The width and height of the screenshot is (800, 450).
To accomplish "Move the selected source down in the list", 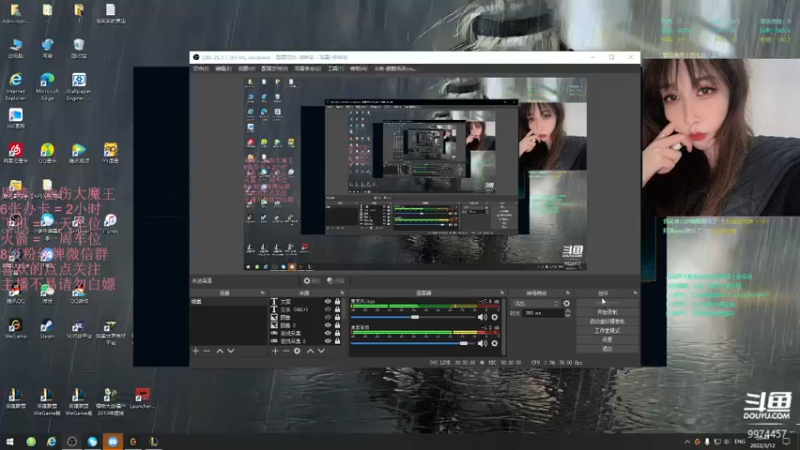I will 321,351.
